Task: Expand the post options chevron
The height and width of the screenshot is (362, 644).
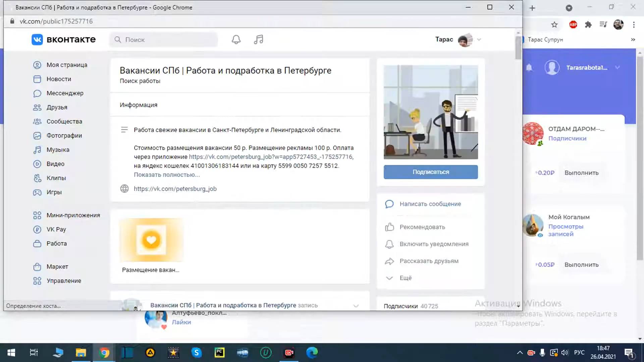Action: pyautogui.click(x=356, y=306)
